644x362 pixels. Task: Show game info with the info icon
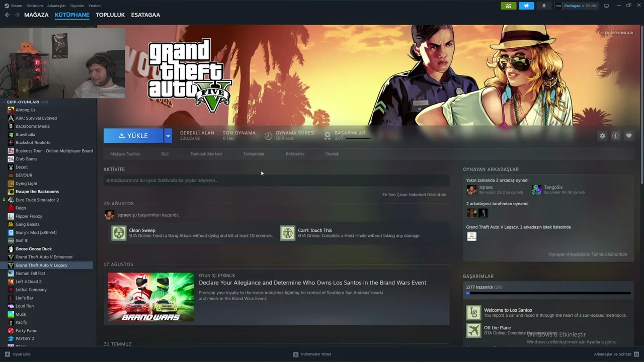[615, 136]
